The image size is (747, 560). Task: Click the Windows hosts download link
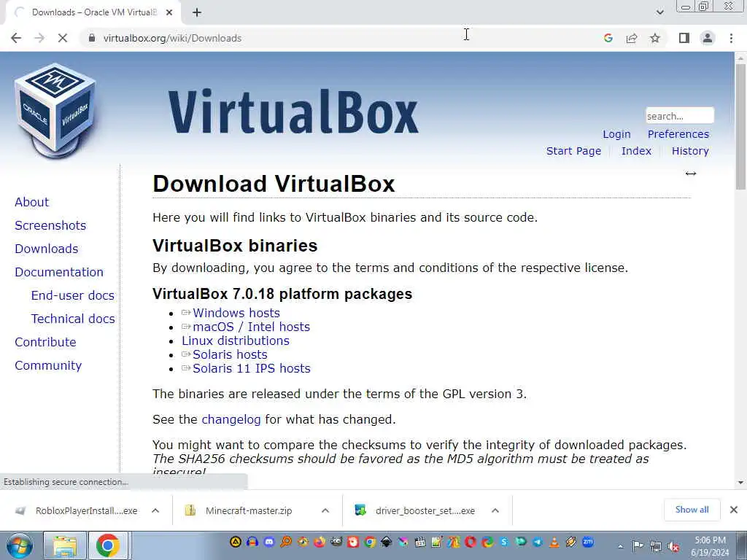click(x=236, y=313)
